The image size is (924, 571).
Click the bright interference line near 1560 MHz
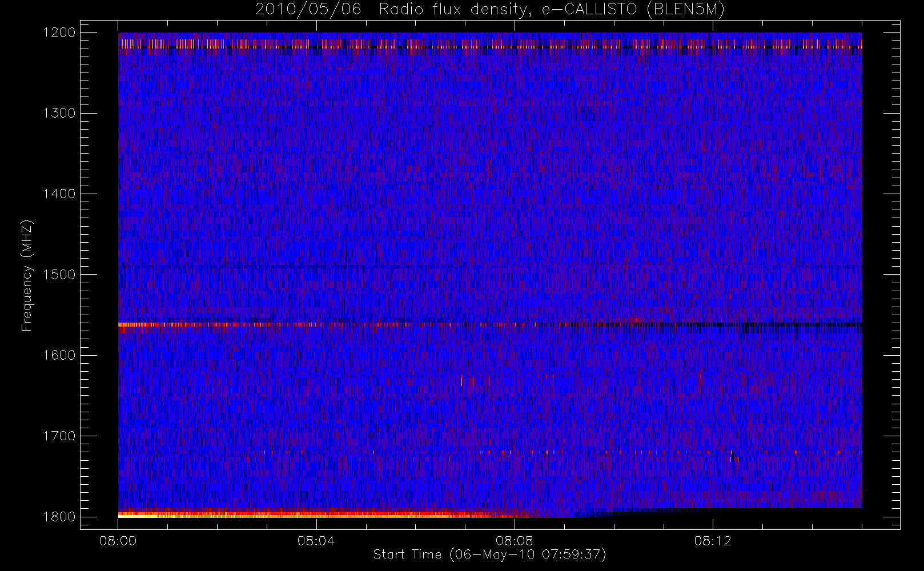point(490,324)
